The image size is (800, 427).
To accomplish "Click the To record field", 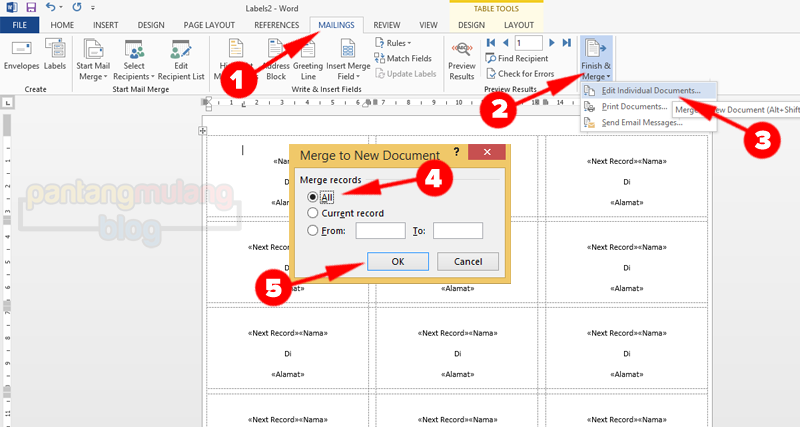I will [x=458, y=231].
